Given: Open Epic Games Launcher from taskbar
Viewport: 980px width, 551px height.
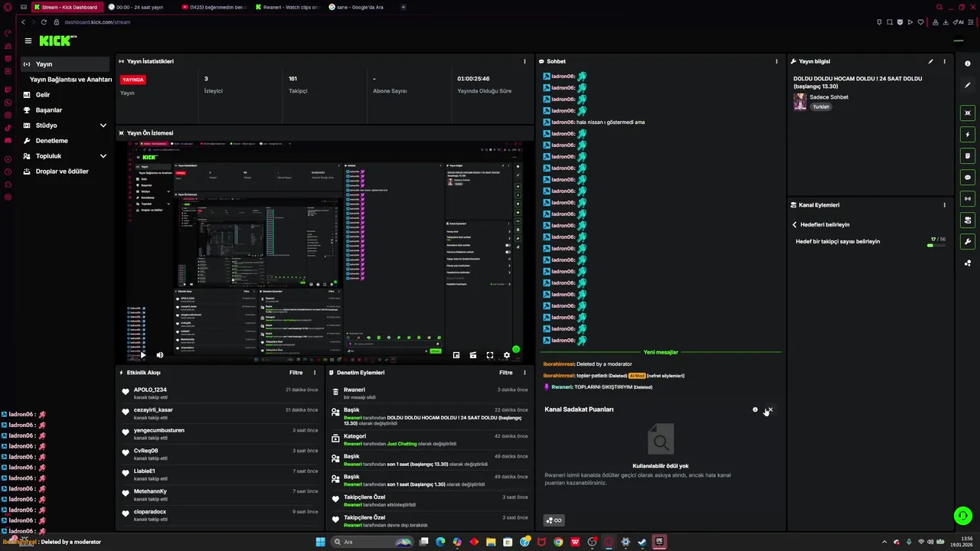Looking at the screenshot, I should click(x=659, y=542).
